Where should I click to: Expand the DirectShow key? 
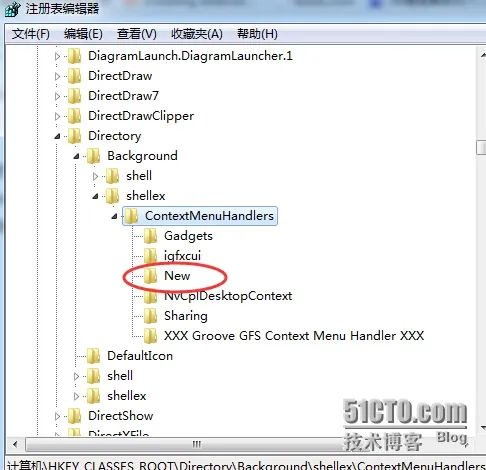coord(58,416)
